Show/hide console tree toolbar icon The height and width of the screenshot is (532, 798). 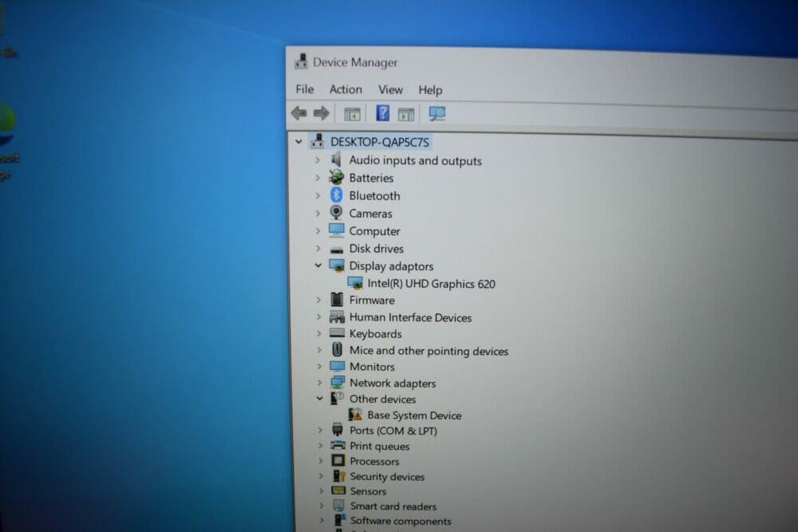coord(352,114)
